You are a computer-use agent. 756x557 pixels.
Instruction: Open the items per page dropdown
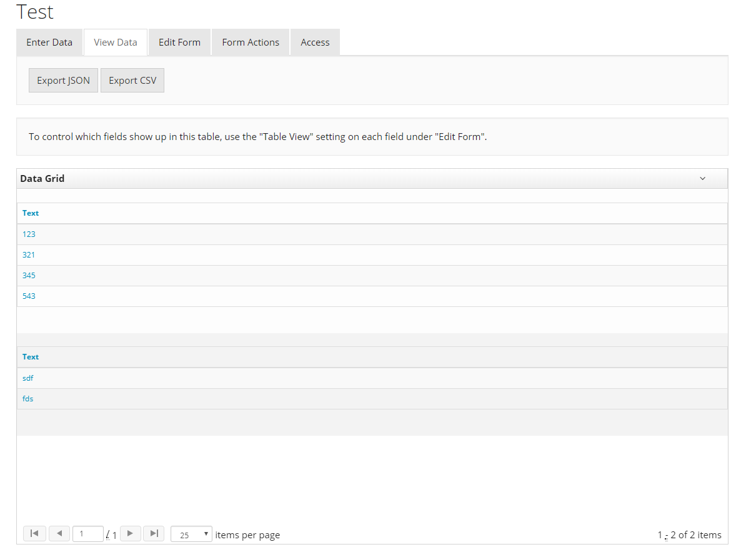(191, 534)
